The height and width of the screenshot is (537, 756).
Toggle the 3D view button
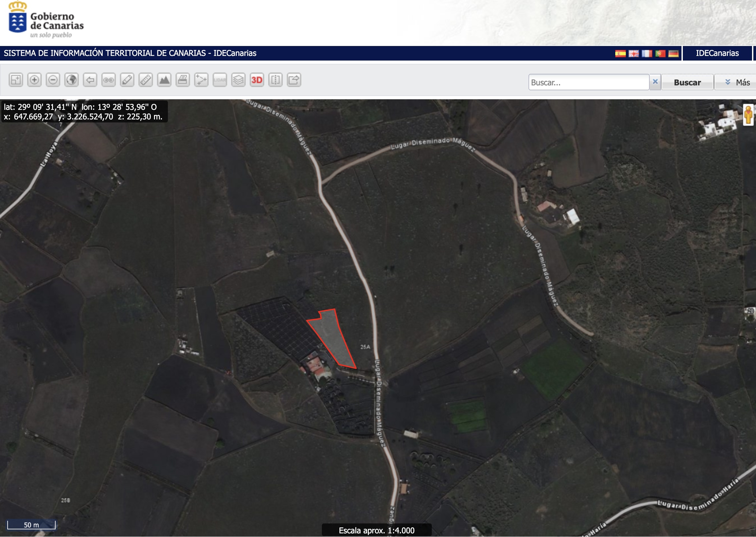coord(257,80)
